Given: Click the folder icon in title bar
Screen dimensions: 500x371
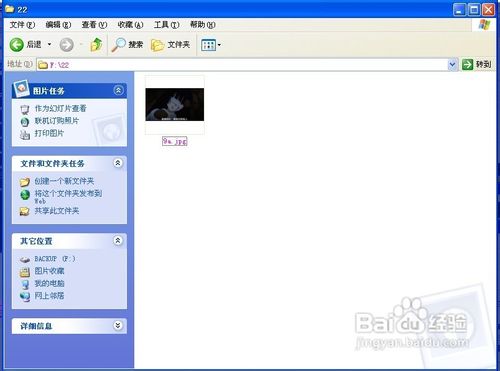Looking at the screenshot, I should (x=9, y=9).
